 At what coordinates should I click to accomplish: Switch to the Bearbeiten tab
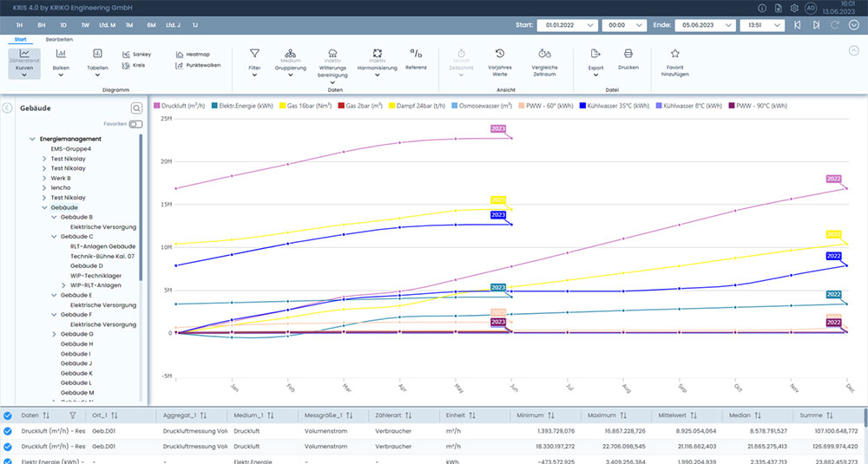(59, 40)
